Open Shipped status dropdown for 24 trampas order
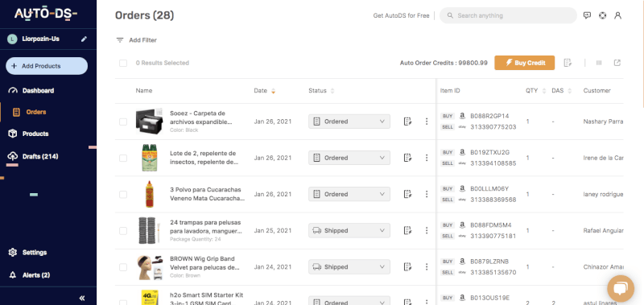Screen dimensions: 644x305 [x=349, y=230]
